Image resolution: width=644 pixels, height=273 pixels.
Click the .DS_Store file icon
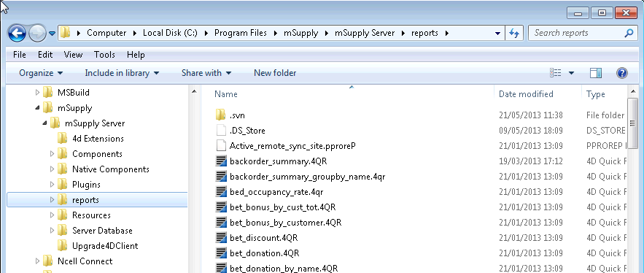click(x=221, y=131)
